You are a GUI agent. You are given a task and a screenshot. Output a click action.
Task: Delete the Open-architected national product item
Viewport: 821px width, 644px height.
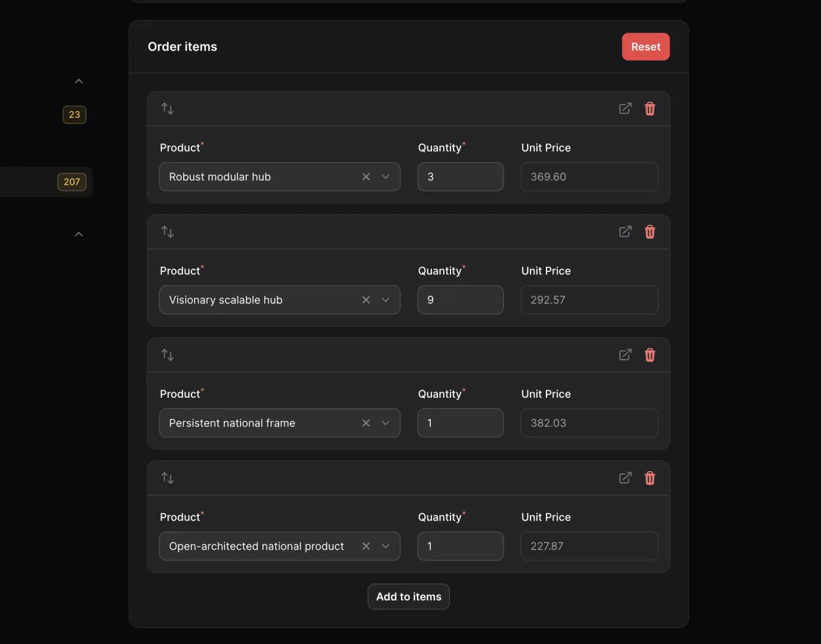(650, 478)
